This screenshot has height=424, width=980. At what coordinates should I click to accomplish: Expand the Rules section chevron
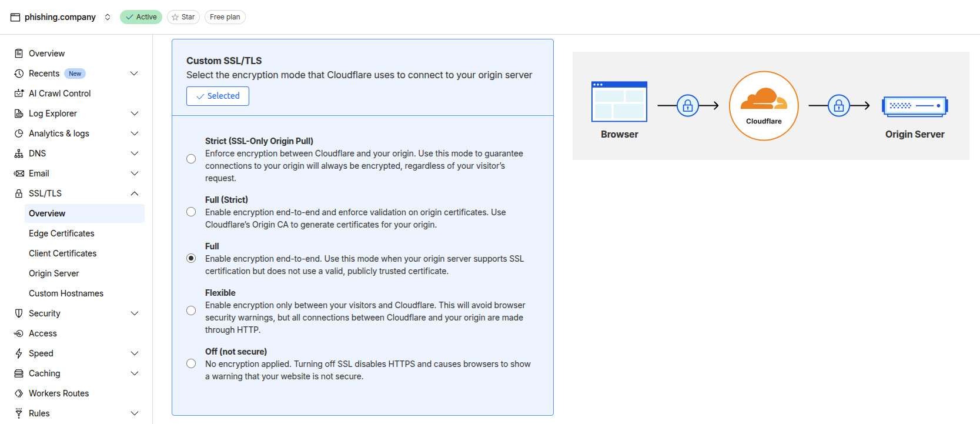pyautogui.click(x=134, y=413)
